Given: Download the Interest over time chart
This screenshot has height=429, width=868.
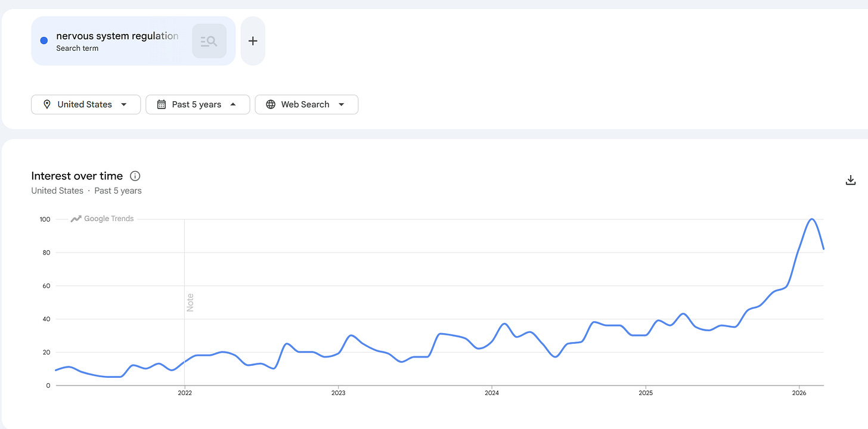Looking at the screenshot, I should (851, 180).
